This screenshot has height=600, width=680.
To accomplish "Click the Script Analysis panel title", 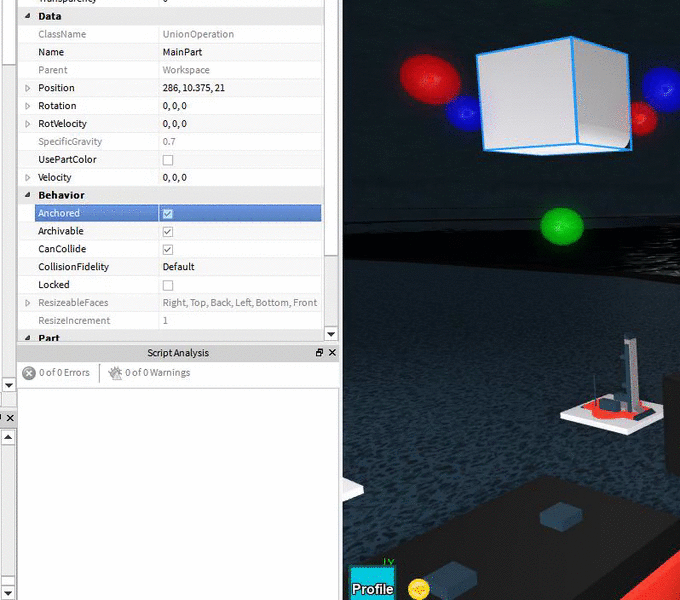I will point(178,353).
